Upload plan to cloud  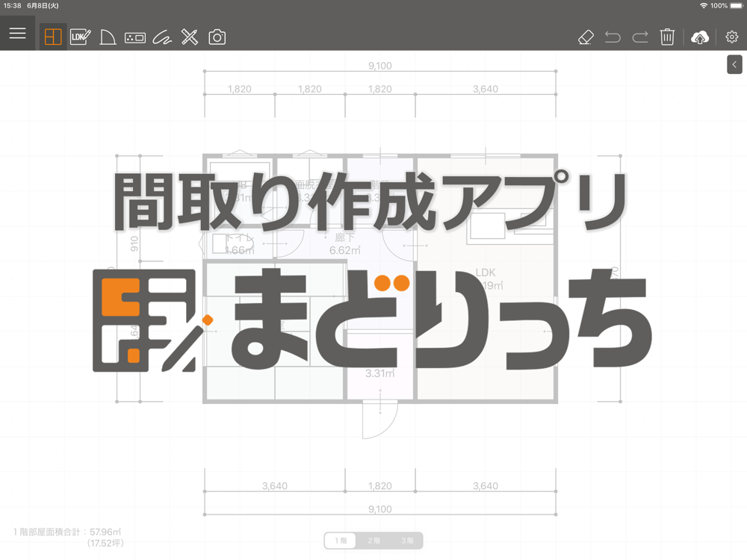[699, 37]
